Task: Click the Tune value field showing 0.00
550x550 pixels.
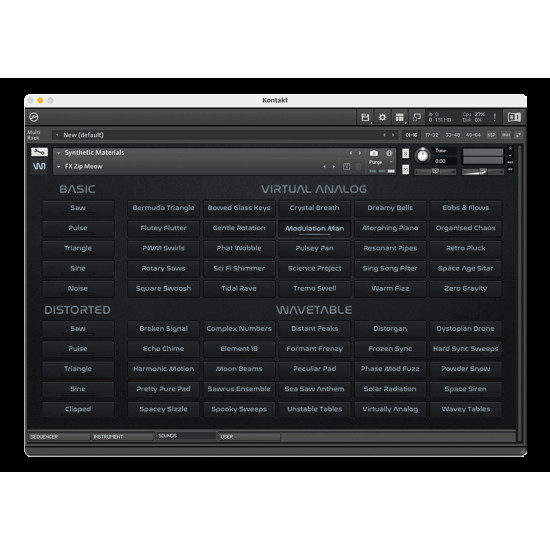Action: click(x=444, y=161)
